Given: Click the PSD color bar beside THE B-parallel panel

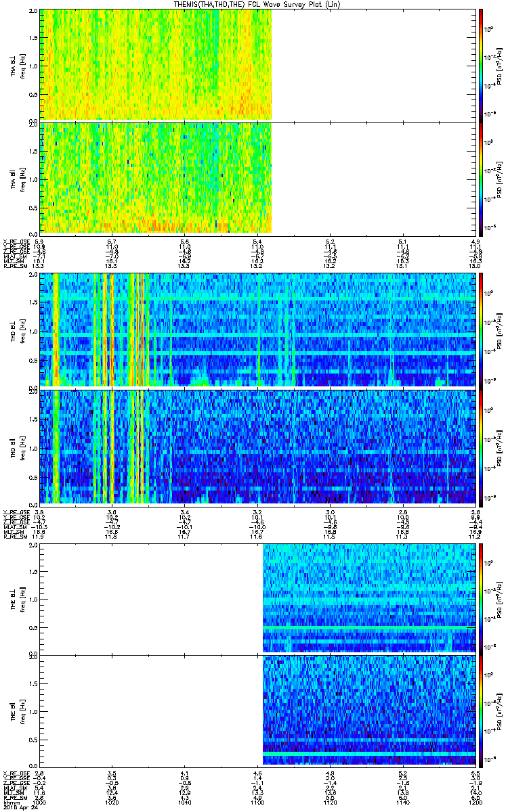Looking at the screenshot, I should (x=481, y=710).
